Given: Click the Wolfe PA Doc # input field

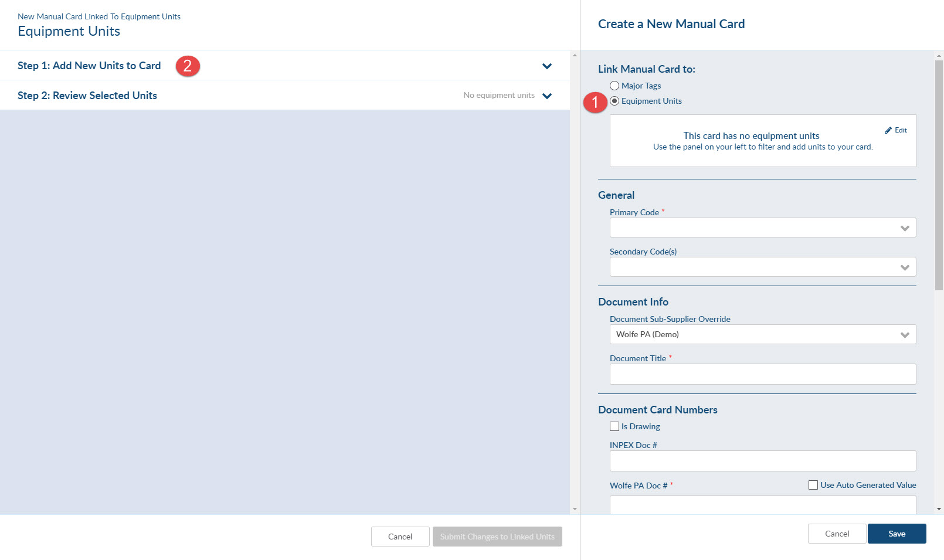Looking at the screenshot, I should coord(763,505).
